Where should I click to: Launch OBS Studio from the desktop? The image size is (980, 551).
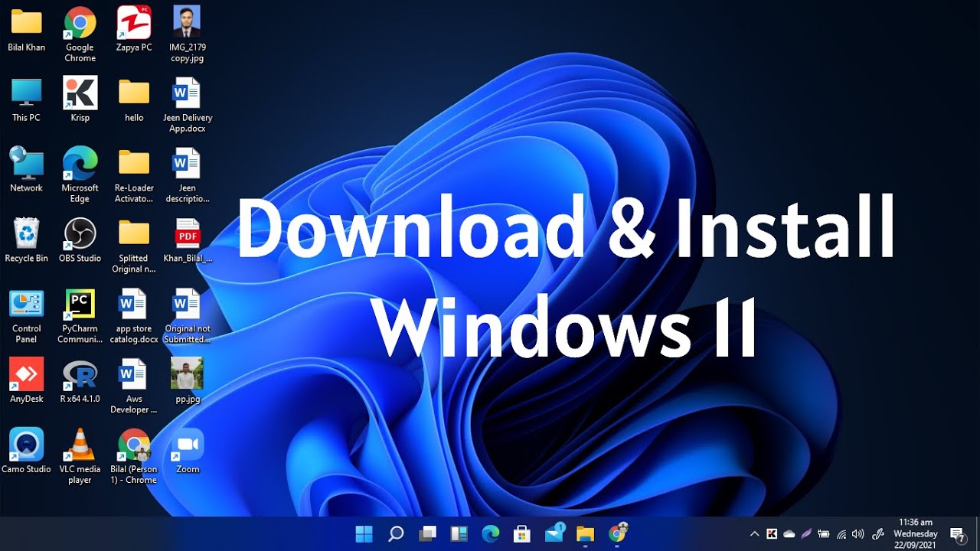point(80,240)
